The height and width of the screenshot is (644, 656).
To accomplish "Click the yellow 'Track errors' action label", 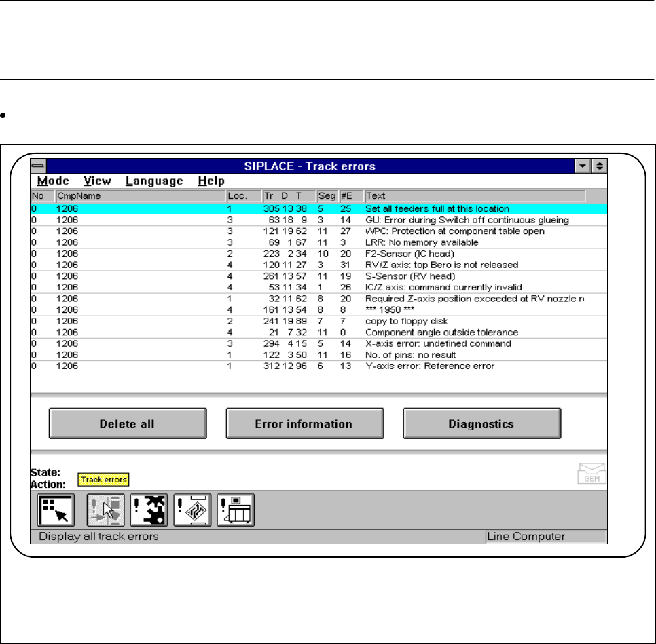I will coord(103,480).
